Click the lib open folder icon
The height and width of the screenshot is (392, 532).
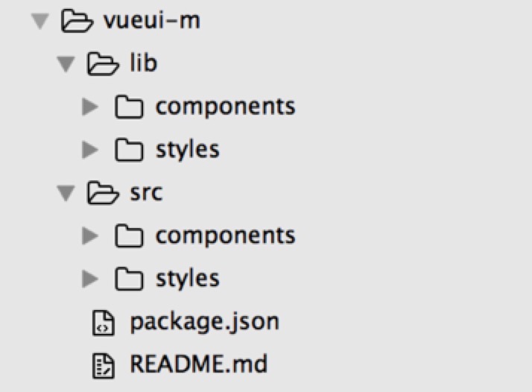click(x=102, y=63)
